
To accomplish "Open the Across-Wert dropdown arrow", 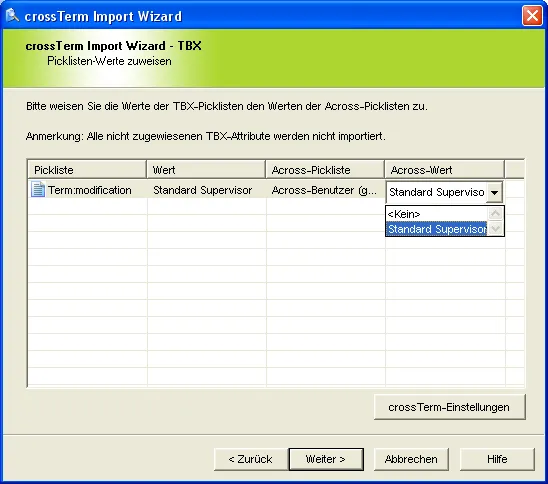I will pos(494,192).
